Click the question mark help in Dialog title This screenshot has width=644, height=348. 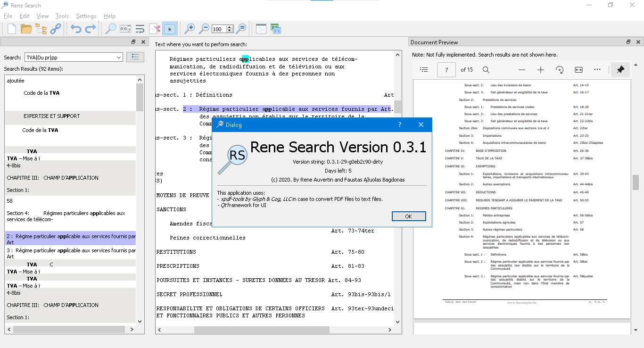click(x=400, y=125)
